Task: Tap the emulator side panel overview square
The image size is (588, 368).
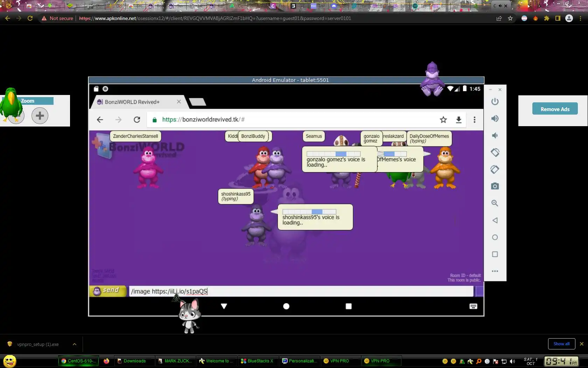Action: pyautogui.click(x=495, y=254)
